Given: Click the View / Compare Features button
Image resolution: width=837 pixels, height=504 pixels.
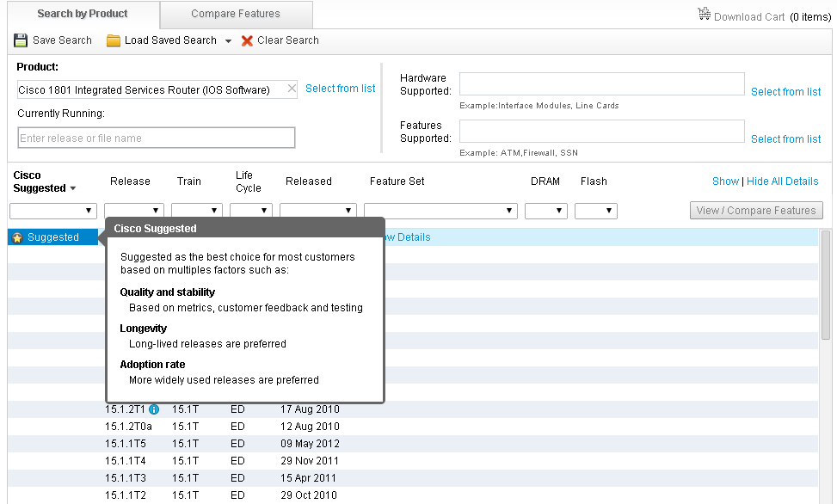Looking at the screenshot, I should tap(756, 211).
